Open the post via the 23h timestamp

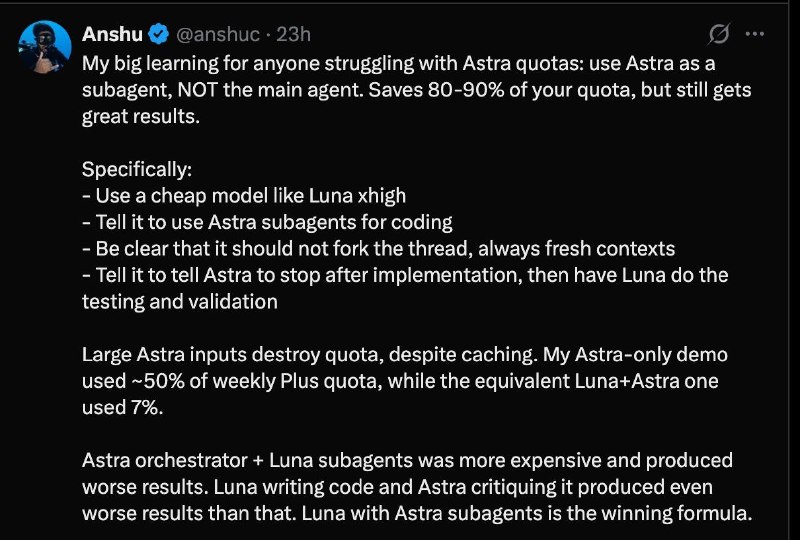click(293, 34)
